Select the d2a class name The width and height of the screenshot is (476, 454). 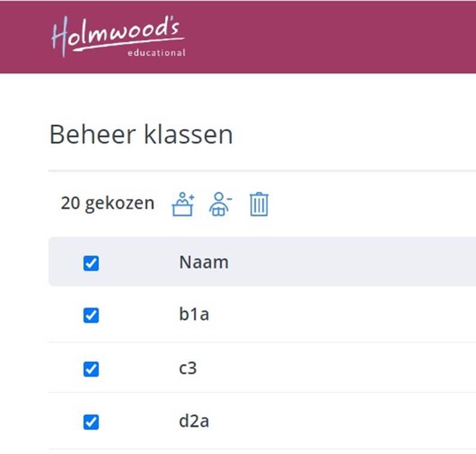tap(194, 421)
